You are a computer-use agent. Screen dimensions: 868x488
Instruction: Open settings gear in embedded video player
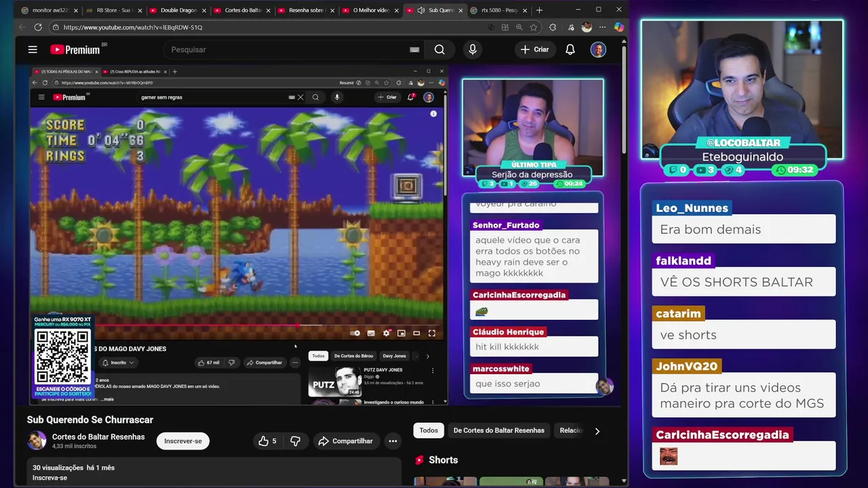pos(387,333)
